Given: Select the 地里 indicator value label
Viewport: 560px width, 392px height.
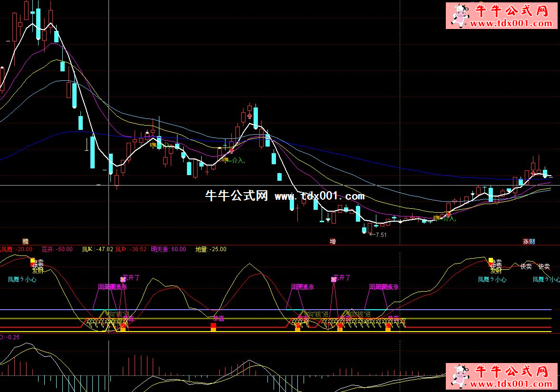Looking at the screenshot, I should (211, 249).
